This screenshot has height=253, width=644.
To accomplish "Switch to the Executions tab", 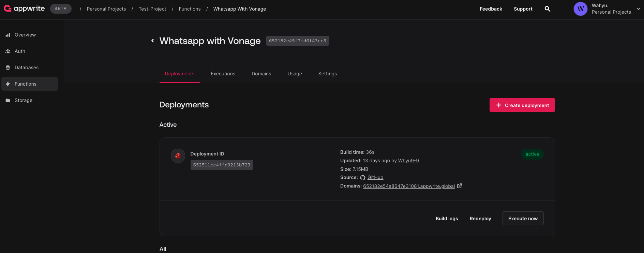I will (223, 74).
